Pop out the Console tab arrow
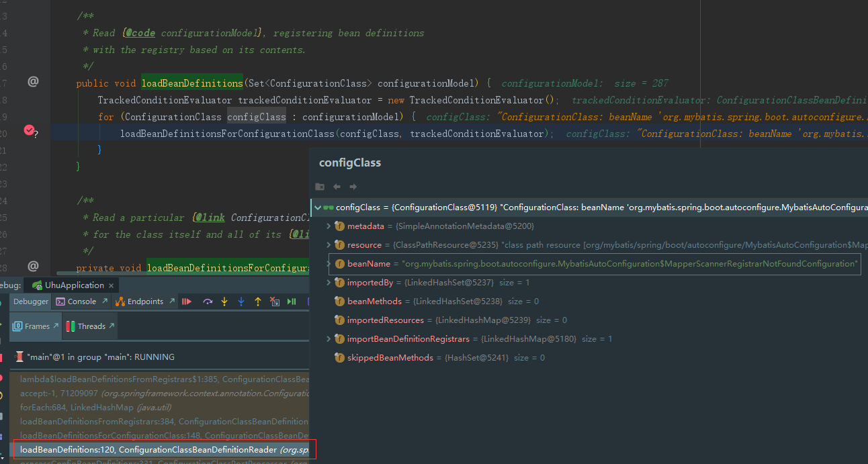 (105, 301)
